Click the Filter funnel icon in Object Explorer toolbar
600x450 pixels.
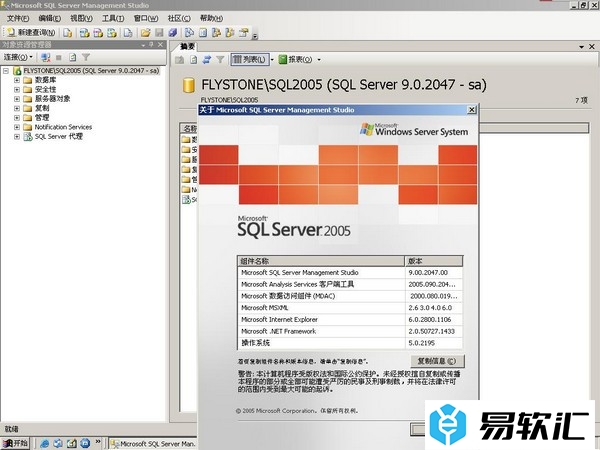click(86, 57)
